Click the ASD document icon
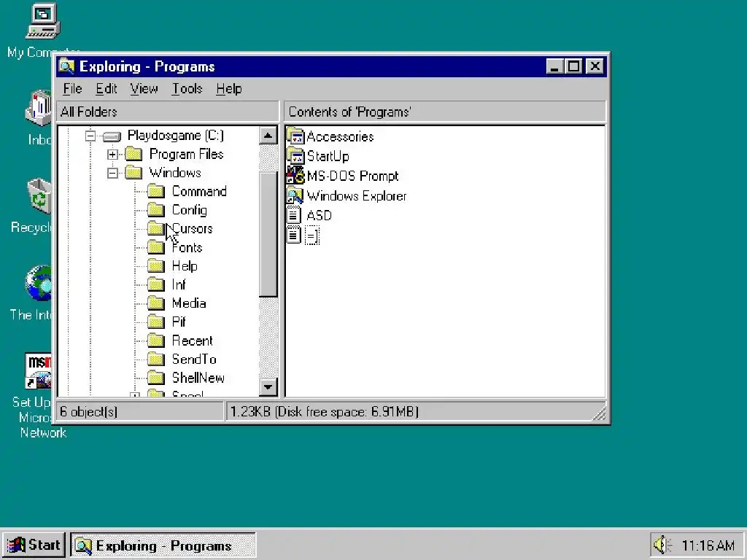747x560 pixels. pos(294,215)
